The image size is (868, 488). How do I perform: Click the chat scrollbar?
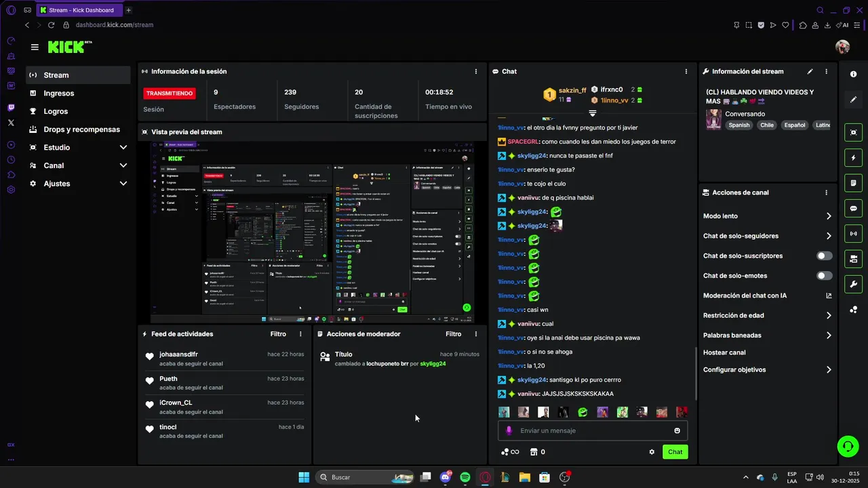pos(696,374)
